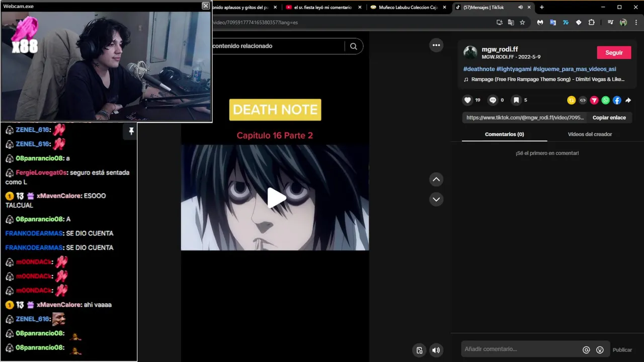The width and height of the screenshot is (644, 362).
Task: Click '¡Sé el primero en comentar!' text
Action: [x=547, y=153]
